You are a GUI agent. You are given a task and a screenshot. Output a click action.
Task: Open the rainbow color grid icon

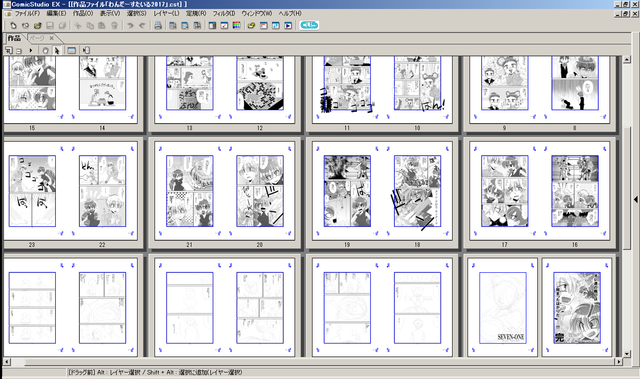click(x=236, y=26)
